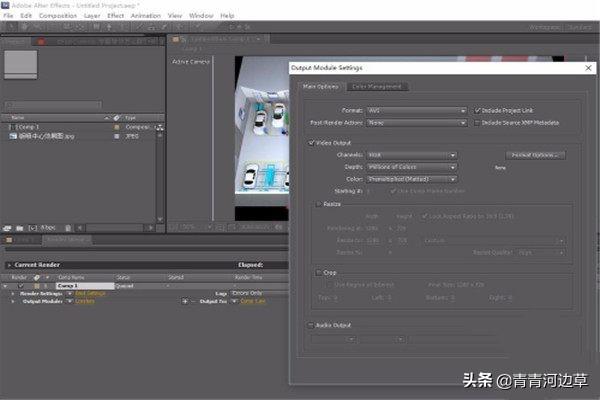Switch to the Main Options tab

pos(321,87)
